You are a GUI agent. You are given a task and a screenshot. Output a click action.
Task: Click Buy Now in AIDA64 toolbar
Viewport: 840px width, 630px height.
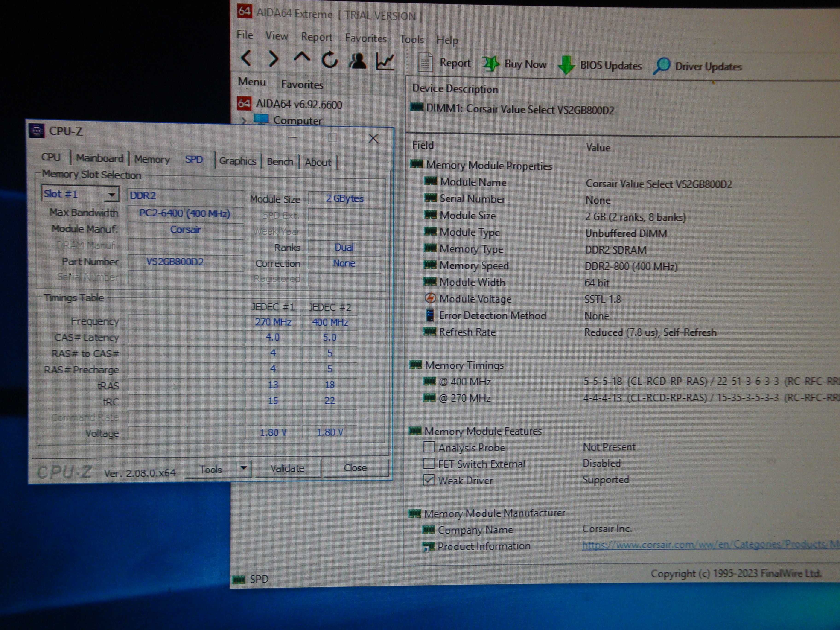point(514,64)
